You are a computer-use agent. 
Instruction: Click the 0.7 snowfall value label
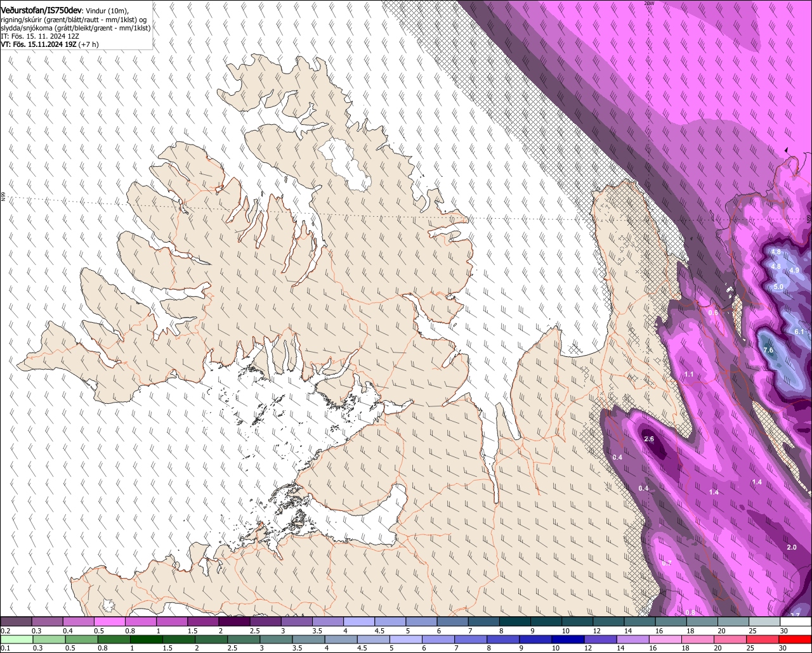pyautogui.click(x=667, y=563)
